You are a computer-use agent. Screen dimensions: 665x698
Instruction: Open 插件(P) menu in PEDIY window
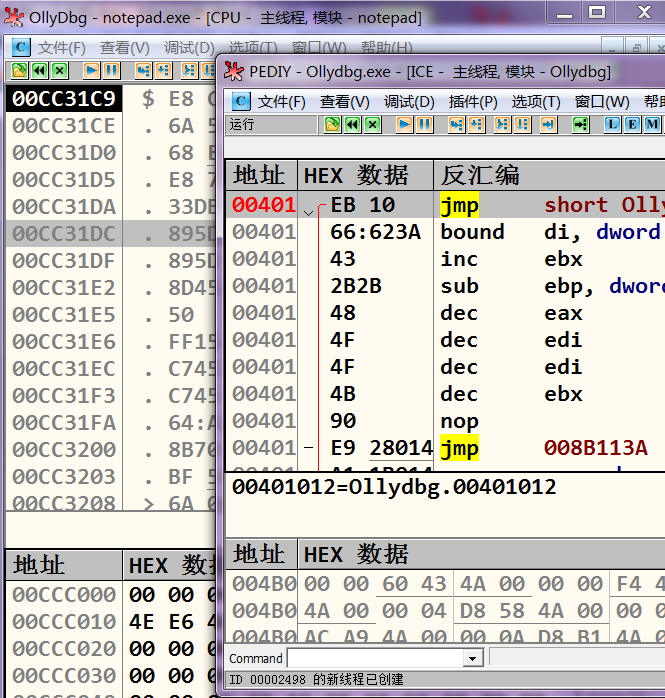(473, 102)
